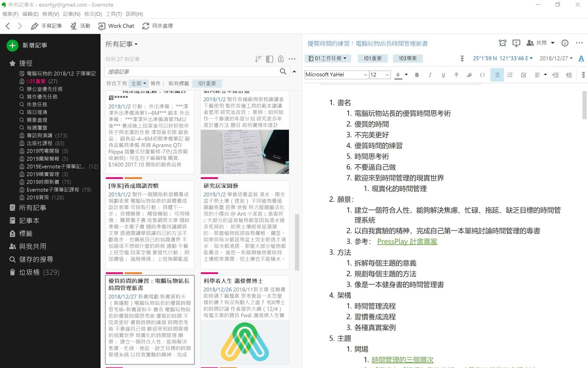Viewport: 588px width, 368px height.
Task: Click the 共用 share button
Action: (x=536, y=43)
